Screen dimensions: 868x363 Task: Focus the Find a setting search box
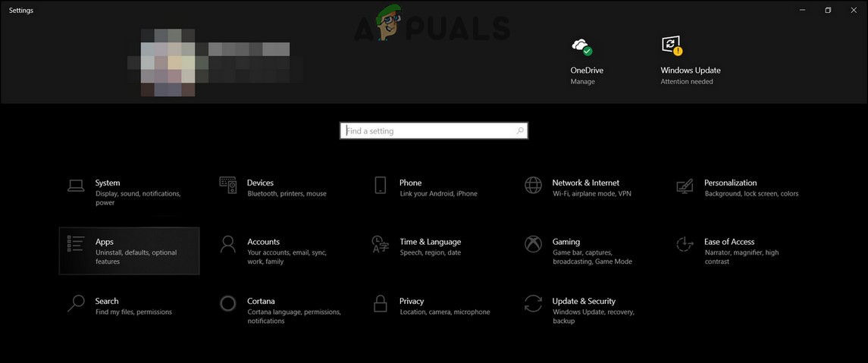click(434, 131)
